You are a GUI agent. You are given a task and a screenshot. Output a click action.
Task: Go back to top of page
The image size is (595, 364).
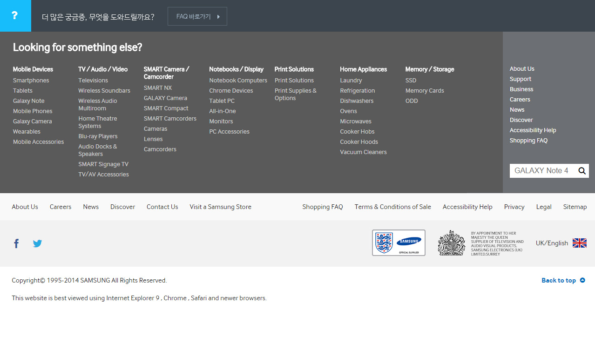(563, 280)
